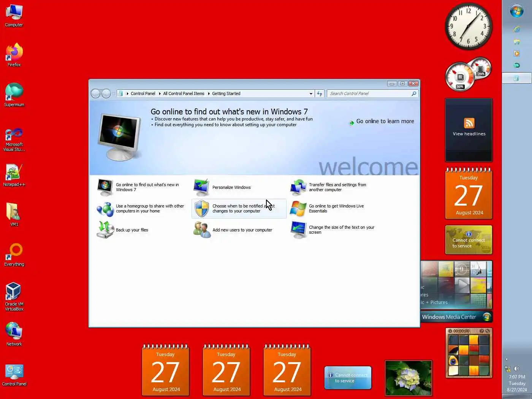Open the Windows Start orb
The image size is (532, 399).
tap(517, 11)
